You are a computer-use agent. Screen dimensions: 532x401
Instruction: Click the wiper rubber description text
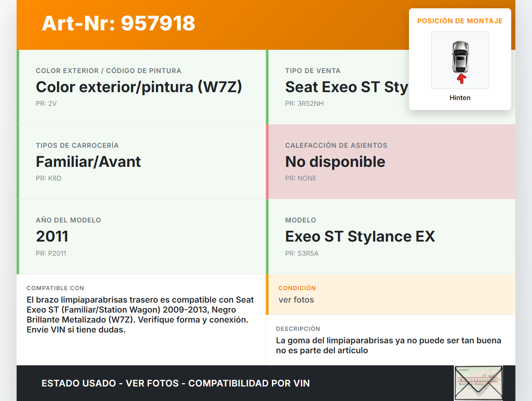click(388, 345)
